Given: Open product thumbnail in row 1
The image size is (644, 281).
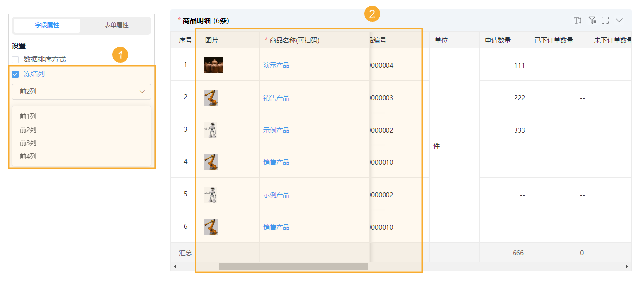Looking at the screenshot, I should (x=213, y=65).
